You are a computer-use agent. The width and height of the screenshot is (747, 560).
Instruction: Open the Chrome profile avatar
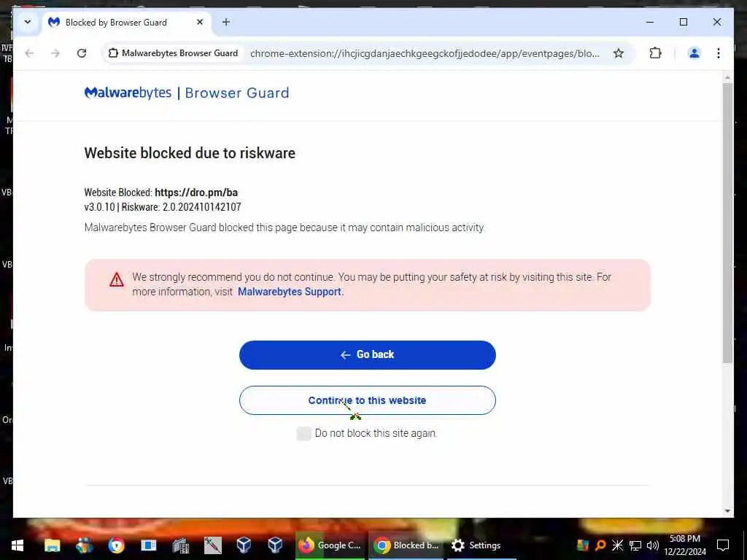point(694,52)
